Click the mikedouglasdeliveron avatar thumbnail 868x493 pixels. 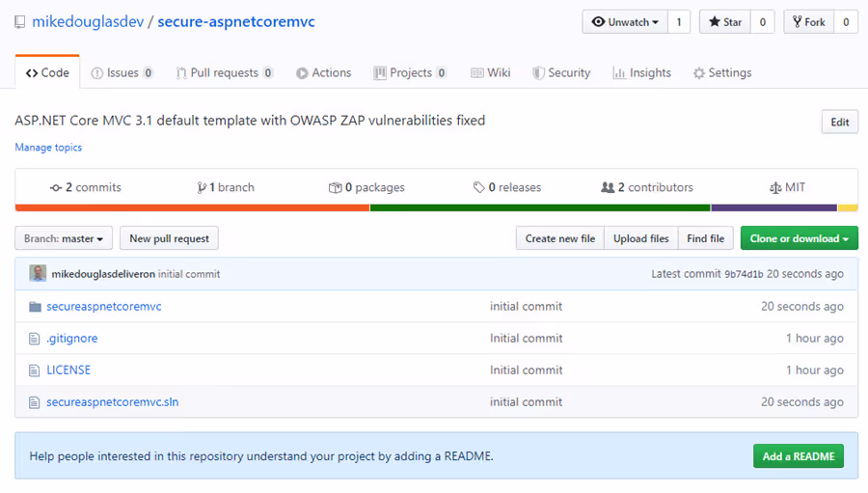[38, 273]
